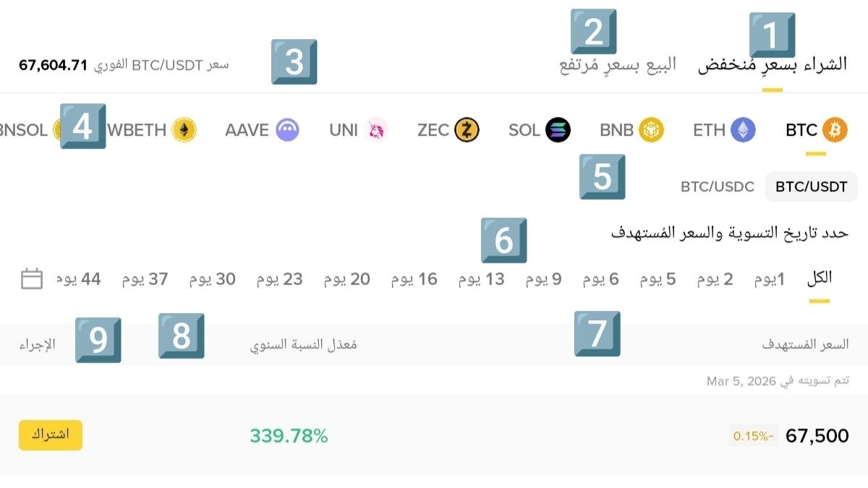Select the WBETH coin icon
The height and width of the screenshot is (488, 868).
tap(184, 130)
